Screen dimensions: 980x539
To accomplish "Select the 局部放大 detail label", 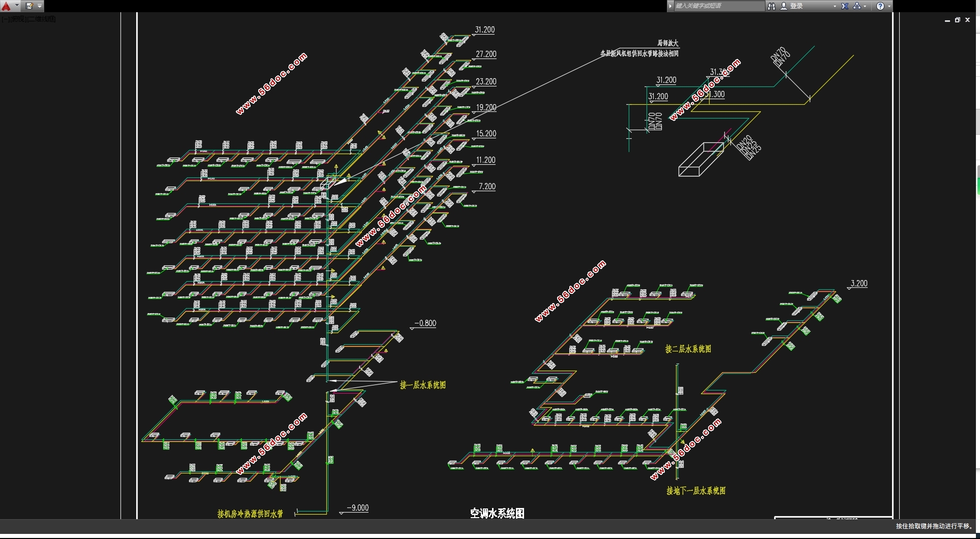I will tap(668, 43).
